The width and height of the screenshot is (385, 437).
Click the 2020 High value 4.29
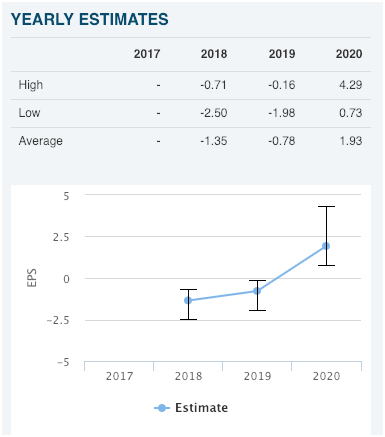point(351,85)
